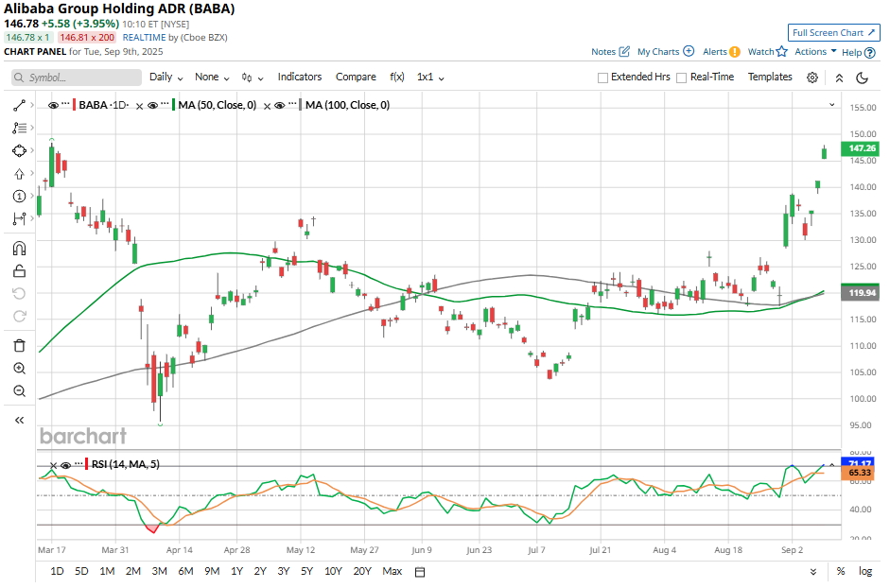Open the Daily interval dropdown

(x=166, y=78)
